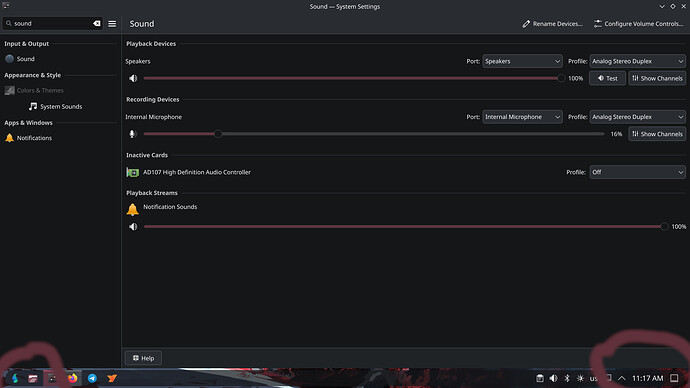Screen dimensions: 690x388
Task: Open Telegram from the taskbar
Action: [x=92, y=378]
